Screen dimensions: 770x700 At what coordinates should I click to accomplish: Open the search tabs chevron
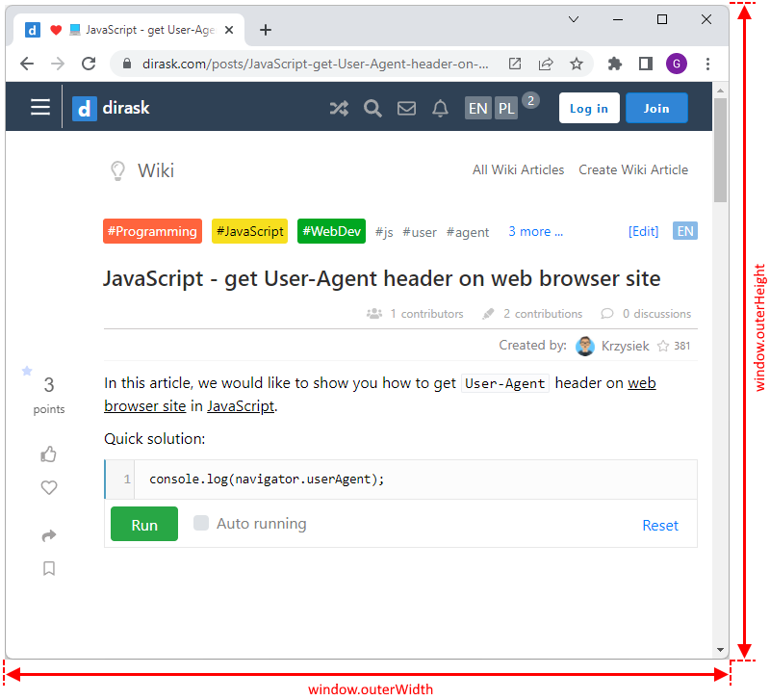click(574, 19)
